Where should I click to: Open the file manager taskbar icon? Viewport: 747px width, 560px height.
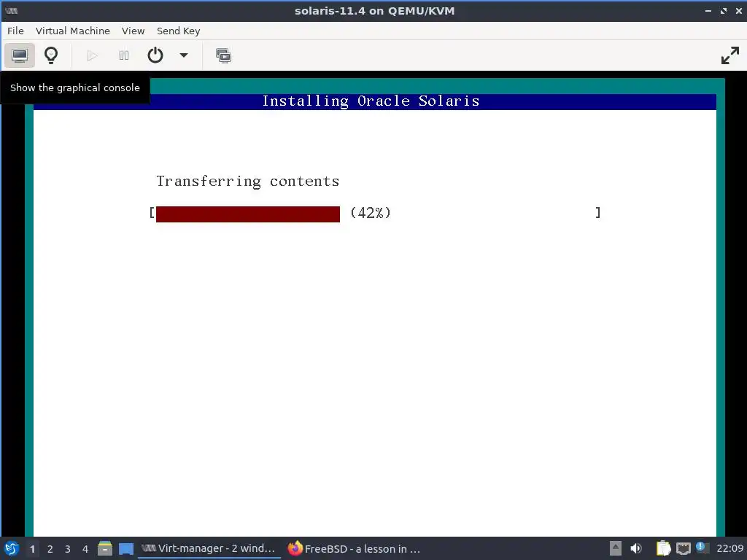[105, 548]
